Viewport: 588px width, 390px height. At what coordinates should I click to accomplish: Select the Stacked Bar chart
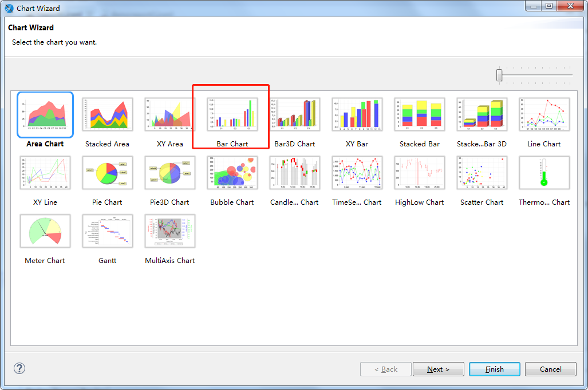419,115
